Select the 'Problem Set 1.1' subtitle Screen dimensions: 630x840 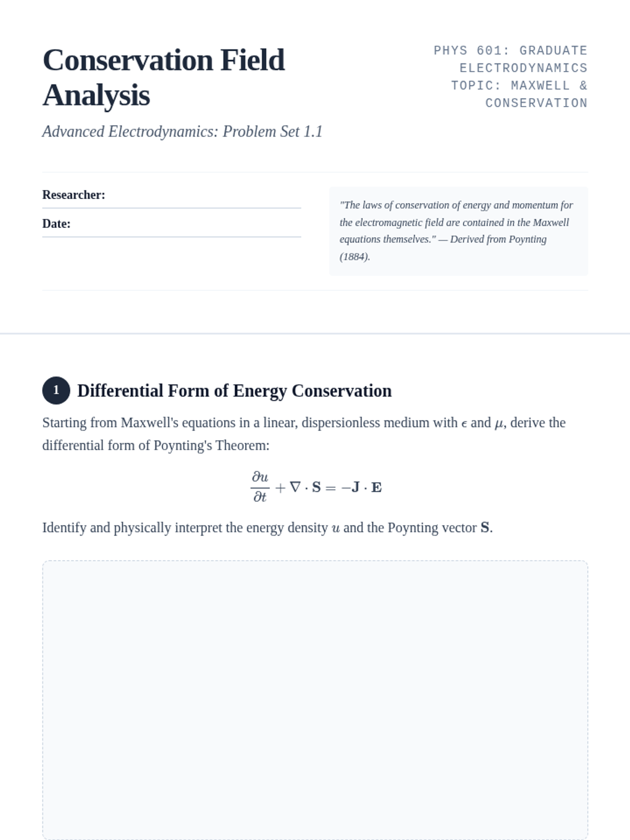pos(182,131)
